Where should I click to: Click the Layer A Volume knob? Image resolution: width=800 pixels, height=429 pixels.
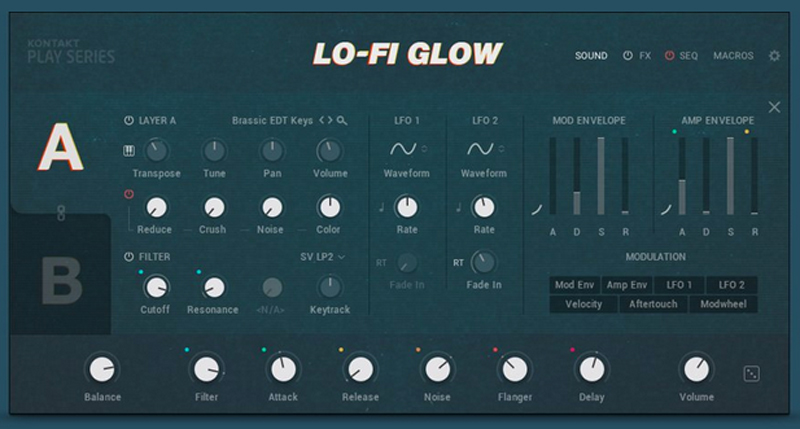[x=330, y=150]
